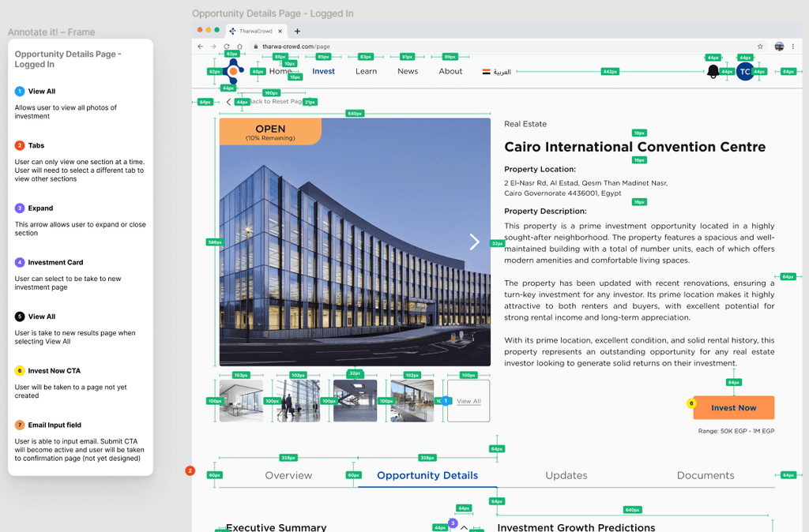
Task: Open the browser three-dot menu
Action: pos(793,47)
